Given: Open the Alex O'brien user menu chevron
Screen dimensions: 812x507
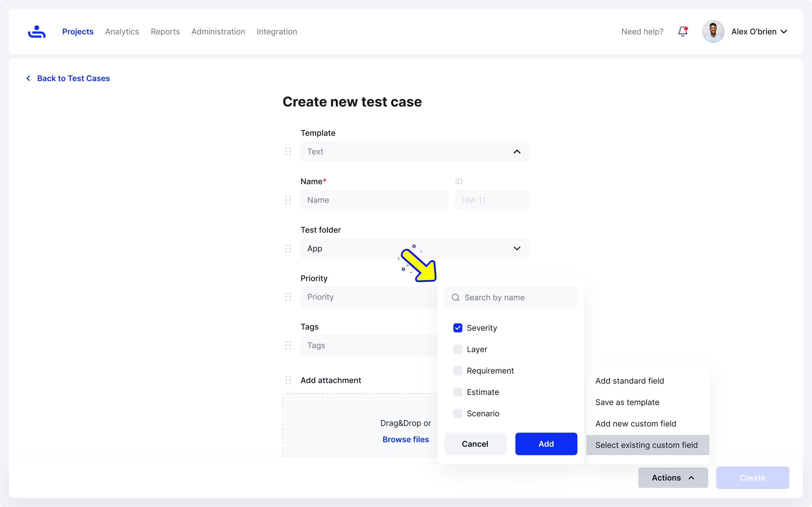Looking at the screenshot, I should 784,32.
